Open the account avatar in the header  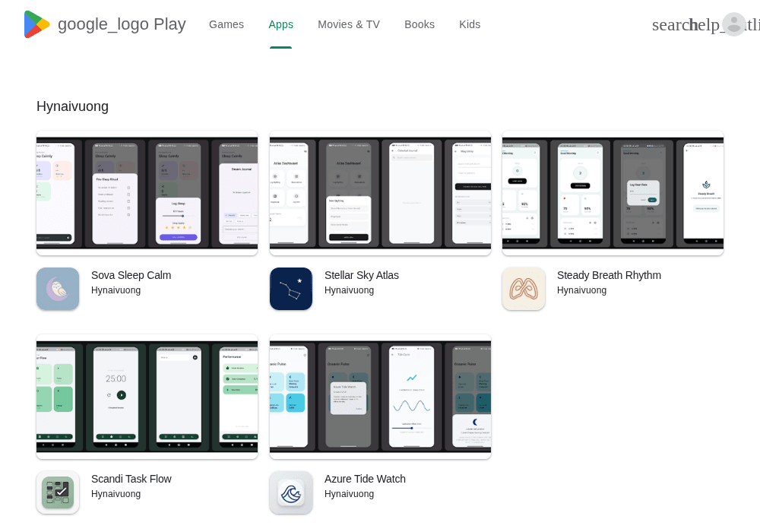tap(734, 24)
